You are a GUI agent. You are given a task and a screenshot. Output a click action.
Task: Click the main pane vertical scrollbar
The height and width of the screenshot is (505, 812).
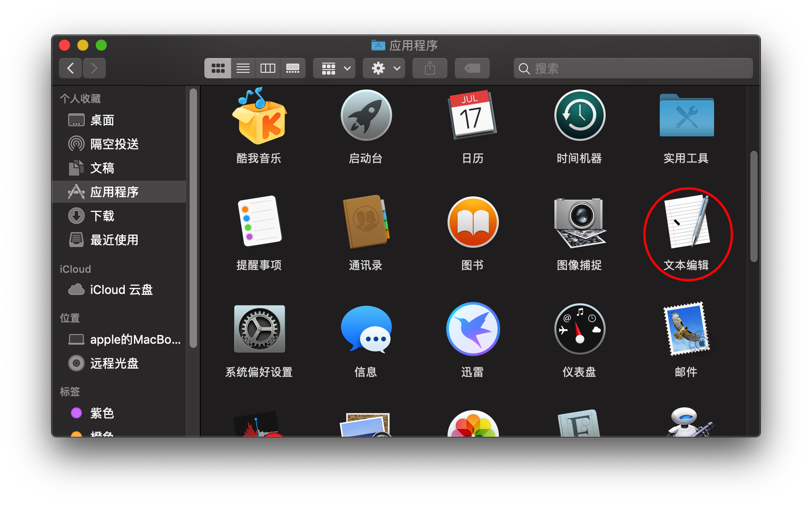point(754,206)
